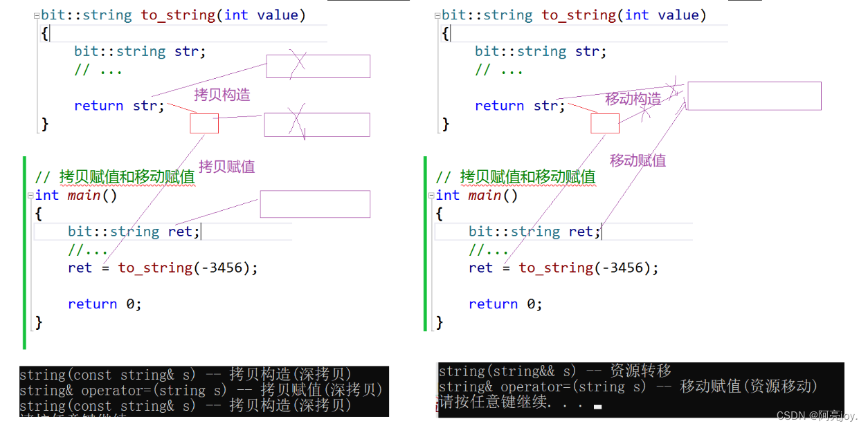Select the 移动赋值 annotation text
Image resolution: width=868 pixels, height=428 pixels.
click(637, 160)
